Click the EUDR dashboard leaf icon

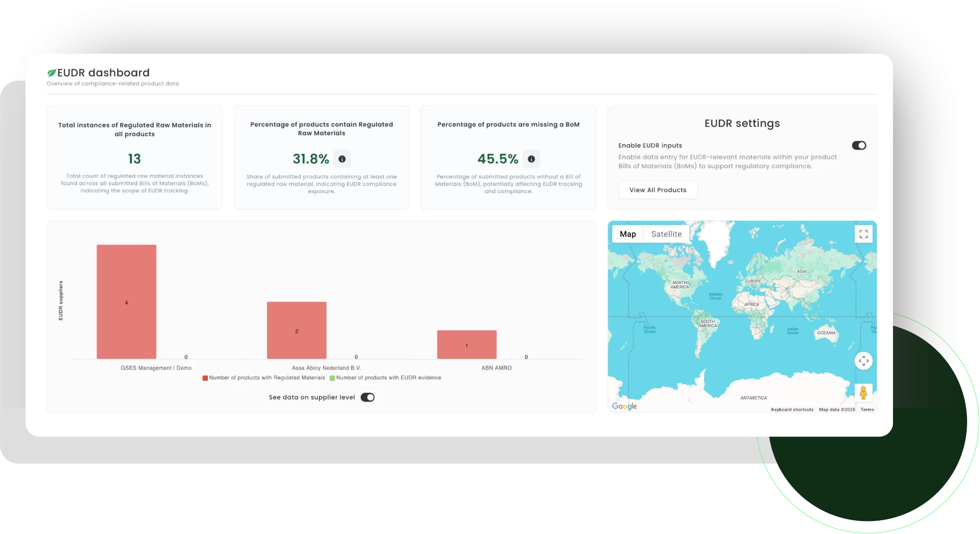51,73
